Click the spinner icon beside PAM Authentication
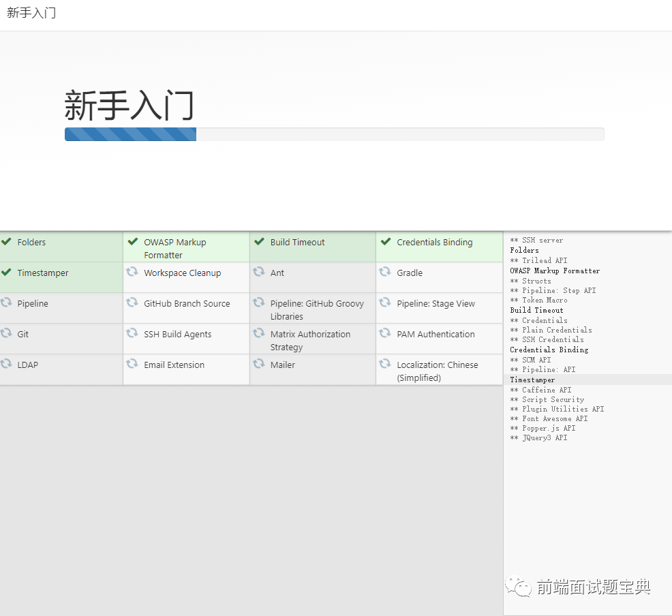This screenshot has height=616, width=672. [x=385, y=333]
